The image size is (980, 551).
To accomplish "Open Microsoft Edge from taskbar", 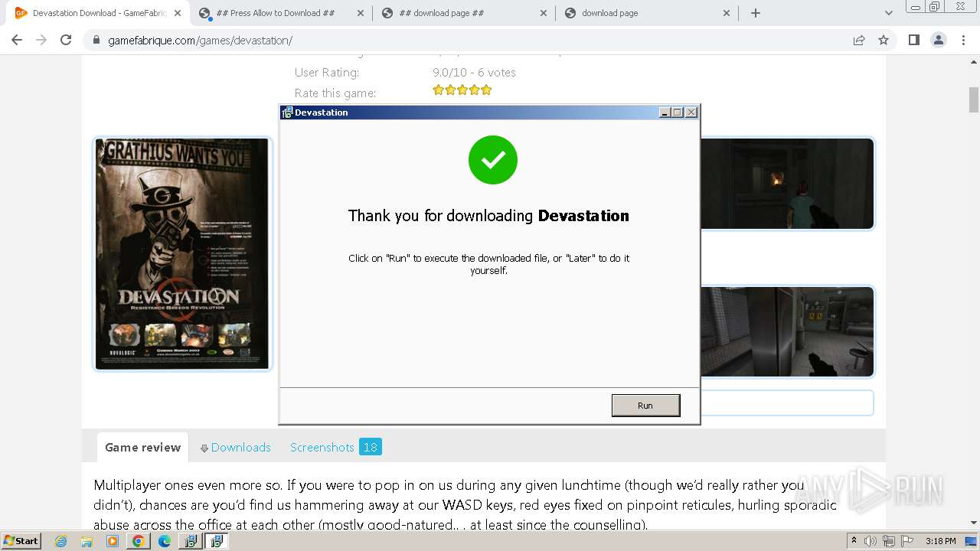I will point(165,541).
